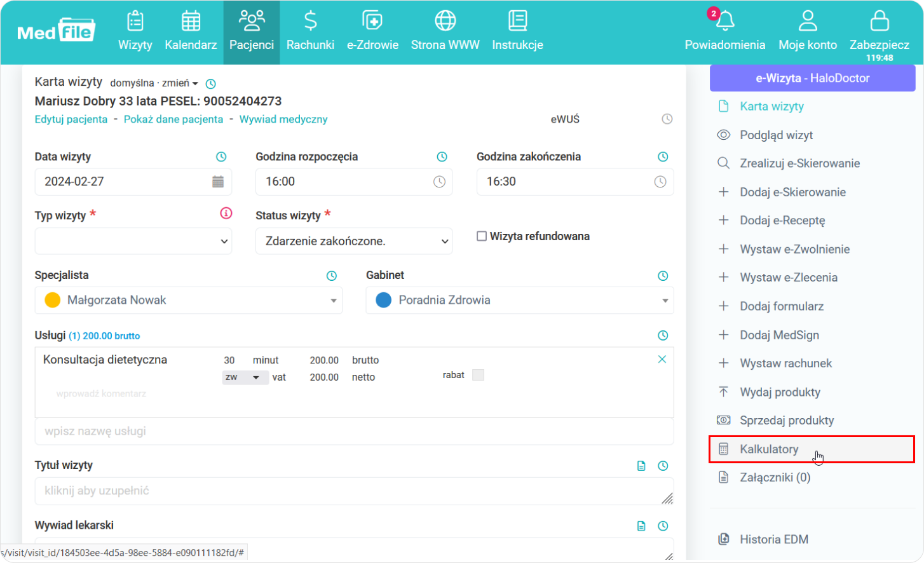Open Strona WWW section
924x563 pixels.
(445, 31)
